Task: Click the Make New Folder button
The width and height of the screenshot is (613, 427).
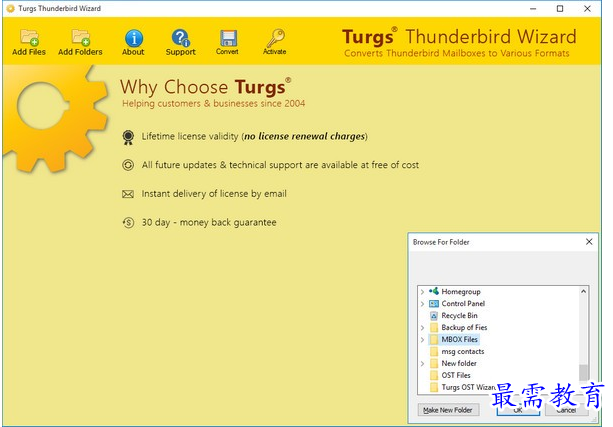Action: point(448,410)
